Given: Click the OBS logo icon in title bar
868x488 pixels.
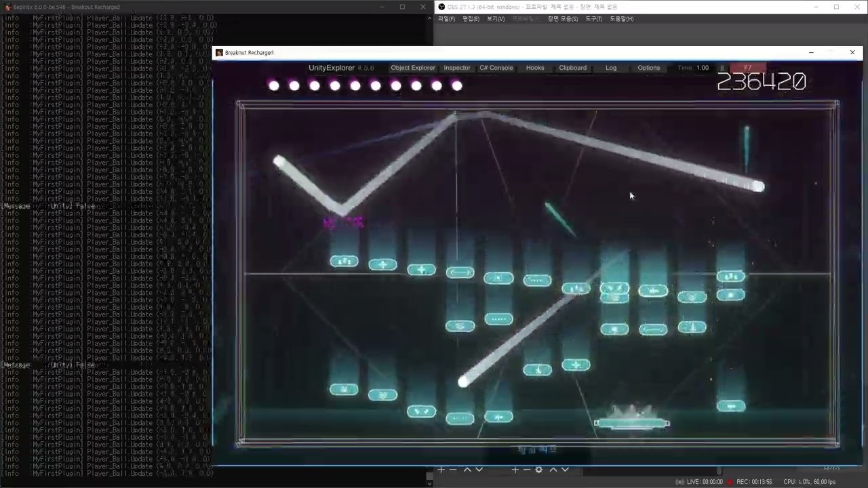Looking at the screenshot, I should [x=441, y=7].
